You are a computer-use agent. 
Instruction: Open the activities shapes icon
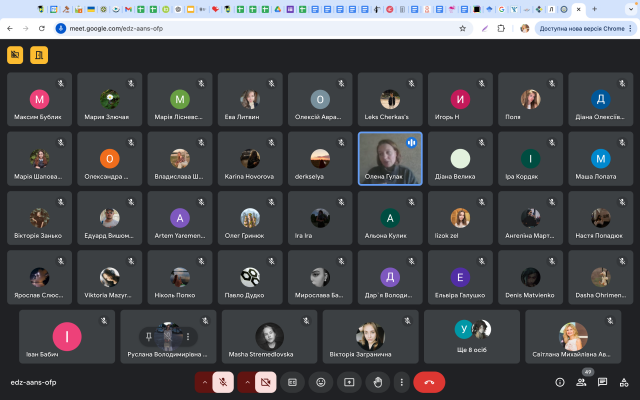click(x=624, y=382)
